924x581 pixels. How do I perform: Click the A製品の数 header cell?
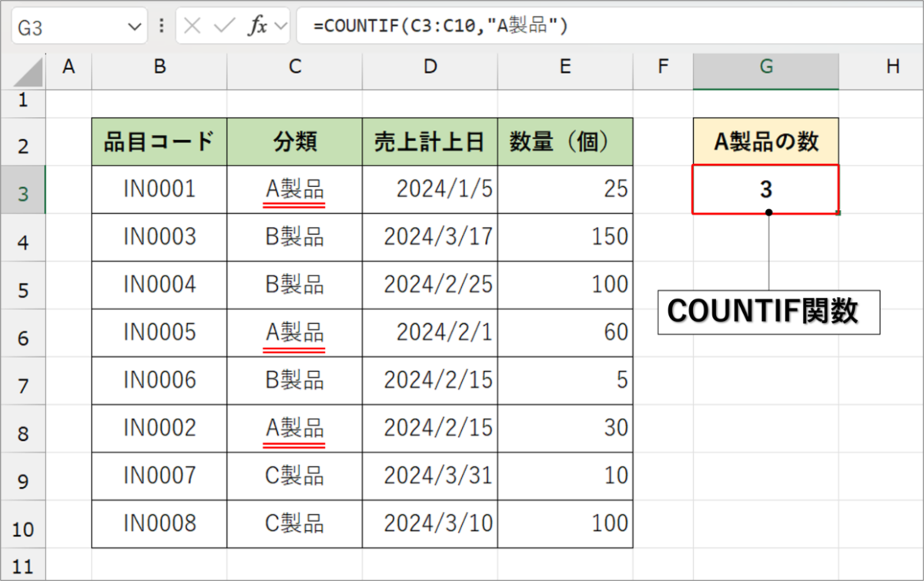(765, 142)
